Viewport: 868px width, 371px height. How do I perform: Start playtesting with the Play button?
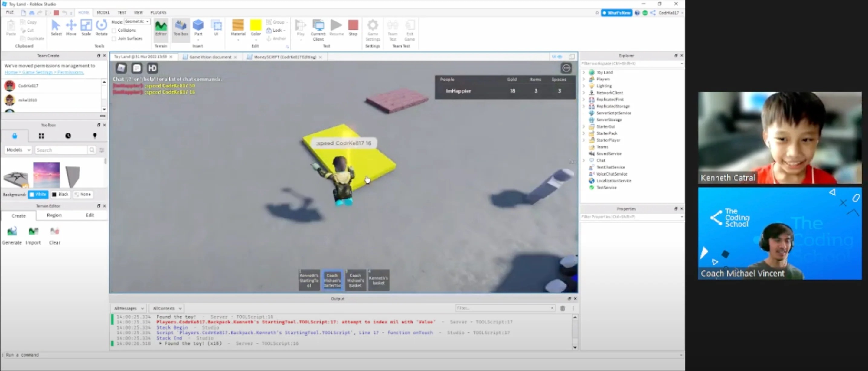coord(300,27)
